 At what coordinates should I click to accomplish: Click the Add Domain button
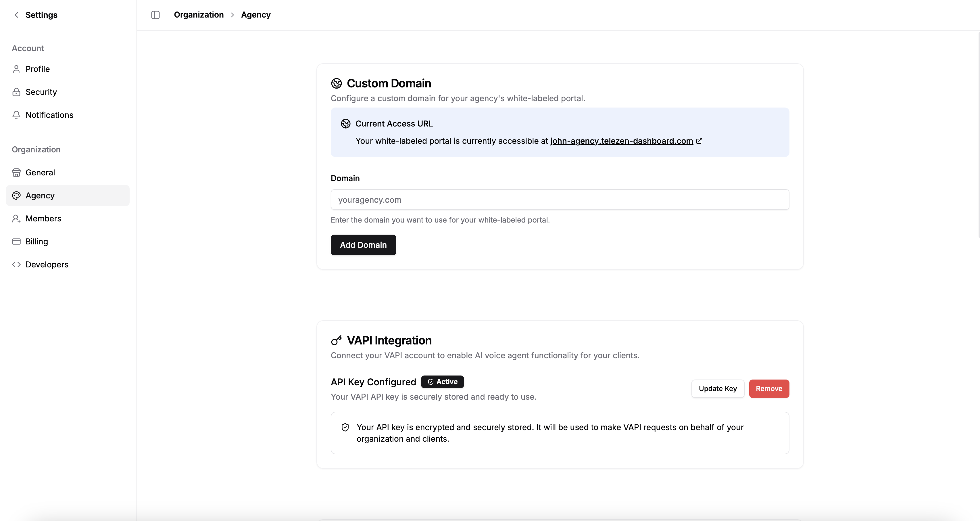(363, 245)
